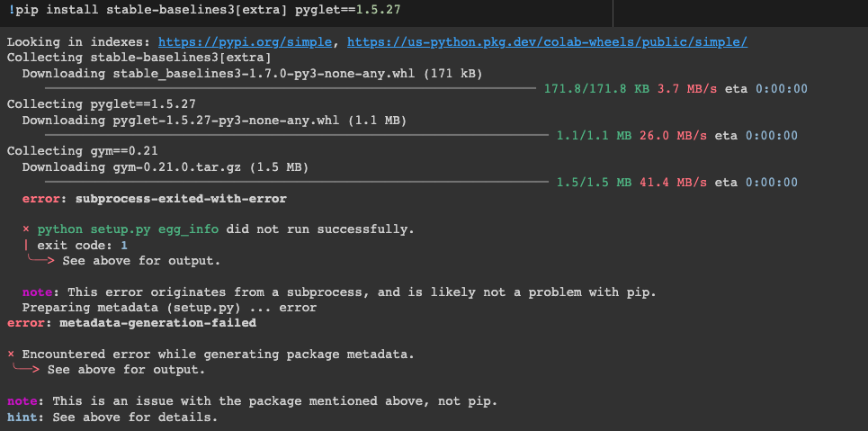The height and width of the screenshot is (431, 868).
Task: Click the Preparing metadata (setup.py) line
Action: [x=169, y=308]
